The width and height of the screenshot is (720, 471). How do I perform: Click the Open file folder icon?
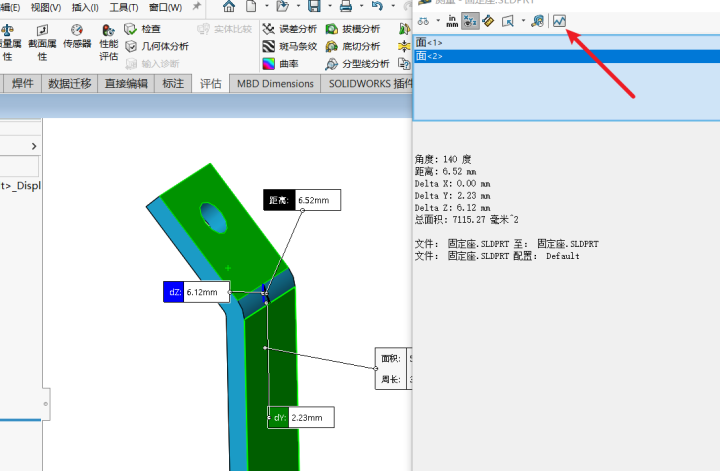[282, 6]
